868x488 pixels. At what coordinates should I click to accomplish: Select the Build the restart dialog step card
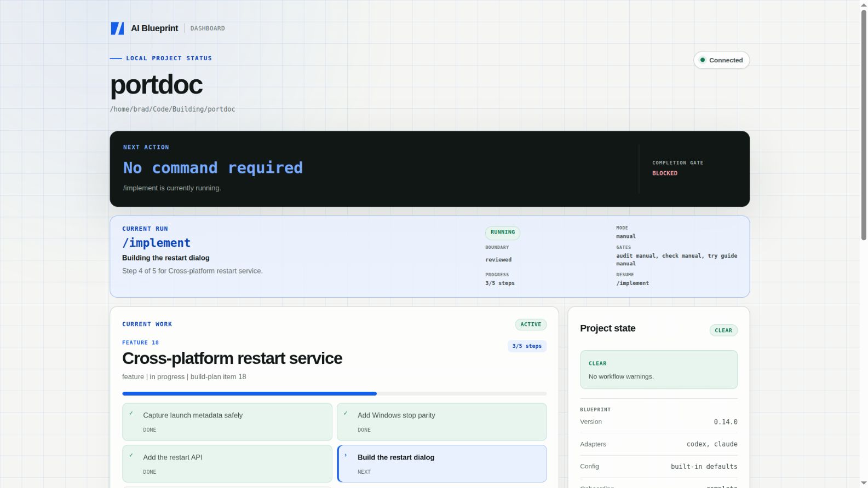pyautogui.click(x=442, y=464)
